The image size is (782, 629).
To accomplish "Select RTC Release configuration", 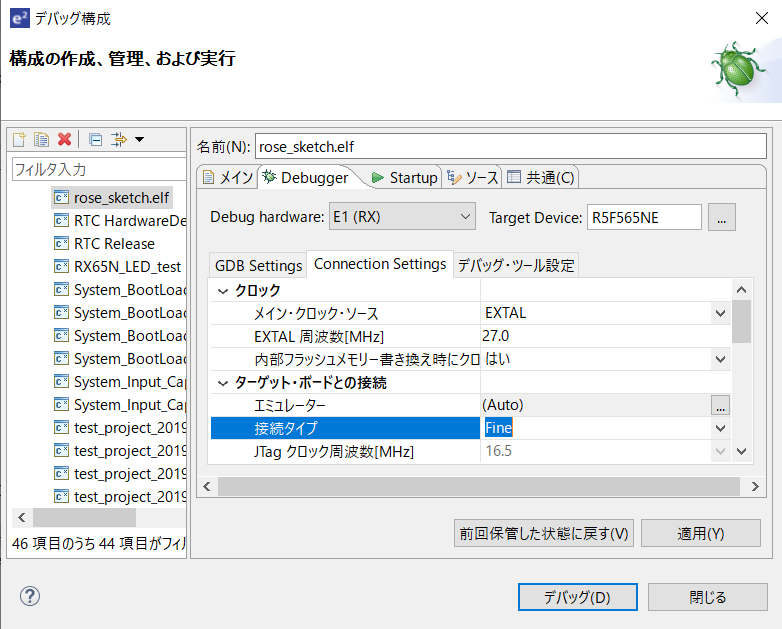I will [x=114, y=244].
